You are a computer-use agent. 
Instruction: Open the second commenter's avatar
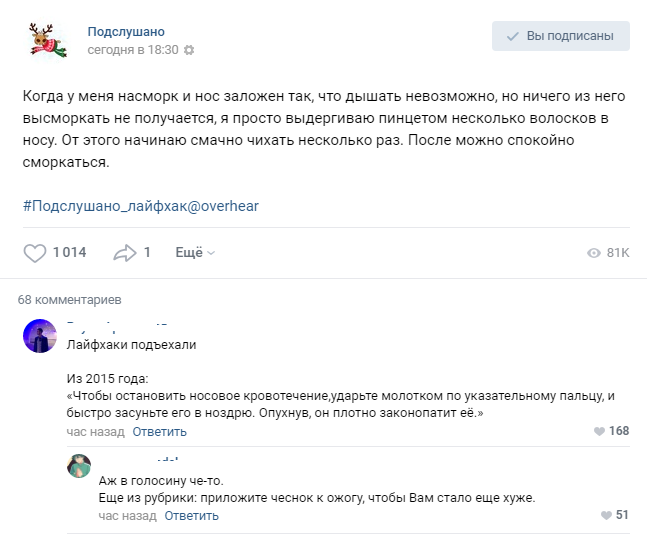pos(80,467)
